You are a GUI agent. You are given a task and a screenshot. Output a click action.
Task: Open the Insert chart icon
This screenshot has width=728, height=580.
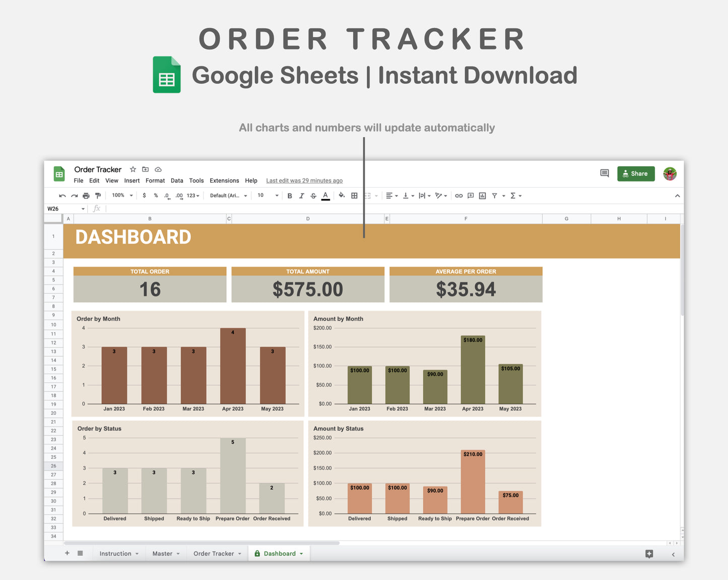point(482,195)
